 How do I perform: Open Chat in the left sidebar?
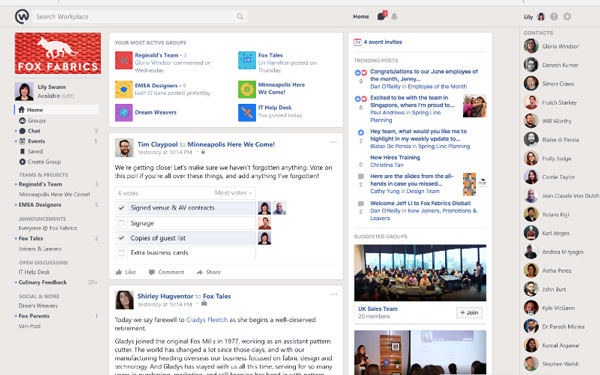pos(34,131)
